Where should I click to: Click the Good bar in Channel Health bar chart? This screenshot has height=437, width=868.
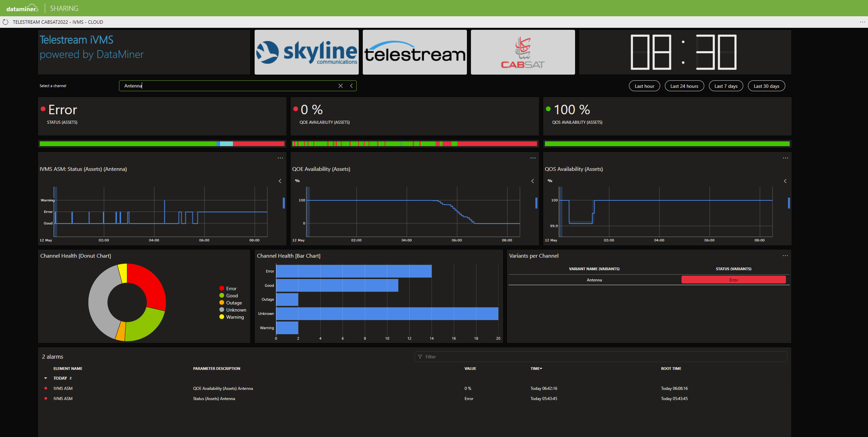point(337,285)
